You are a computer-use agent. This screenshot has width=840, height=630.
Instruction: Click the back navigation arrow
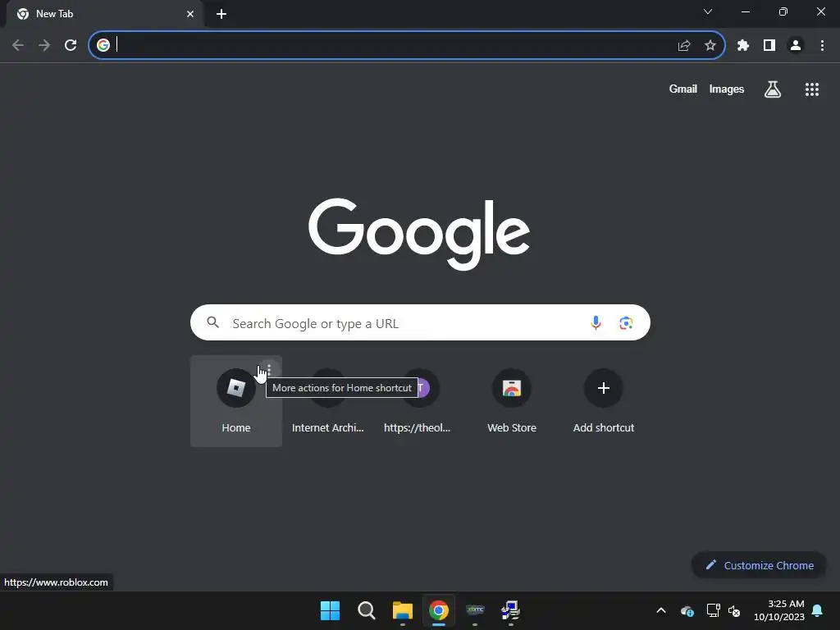tap(18, 45)
